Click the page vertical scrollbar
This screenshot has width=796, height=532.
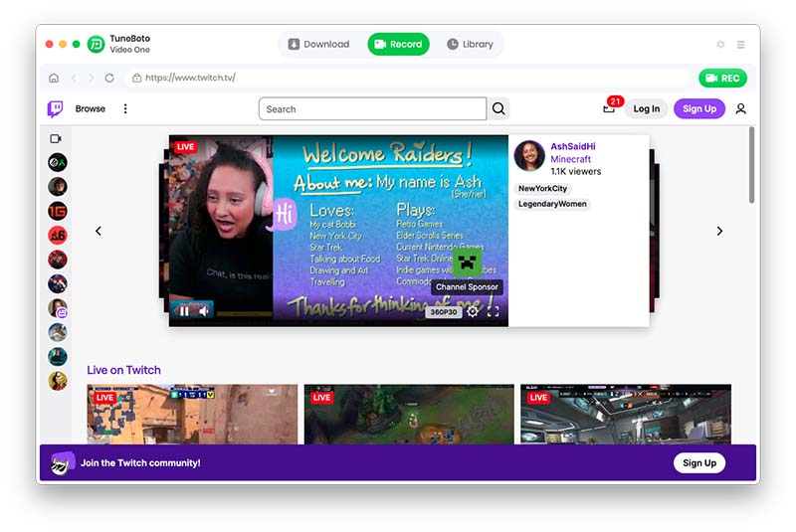tap(751, 165)
